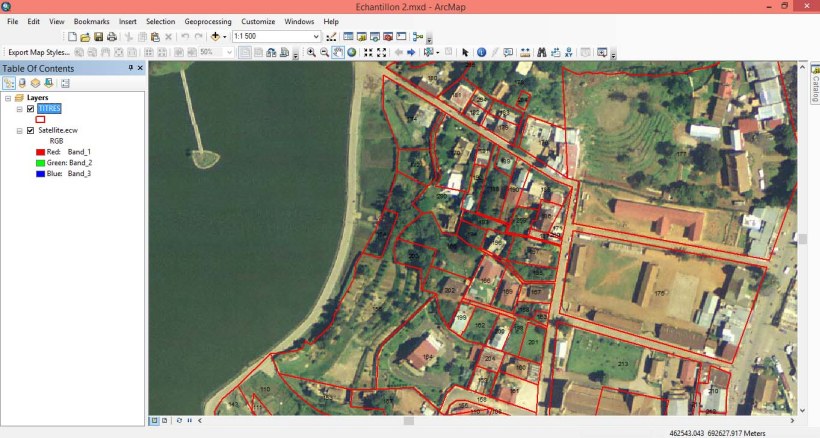Open the Select Features dropdown arrow

click(x=437, y=52)
